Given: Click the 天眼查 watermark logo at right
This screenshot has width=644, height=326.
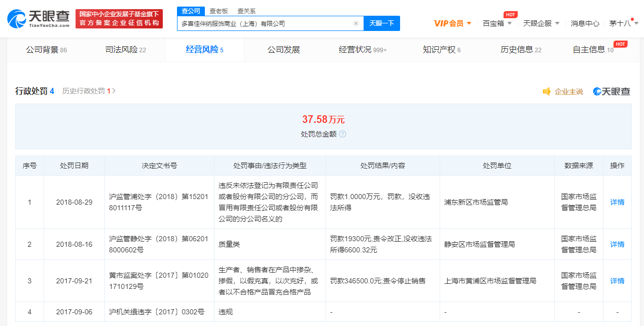Looking at the screenshot, I should 612,91.
